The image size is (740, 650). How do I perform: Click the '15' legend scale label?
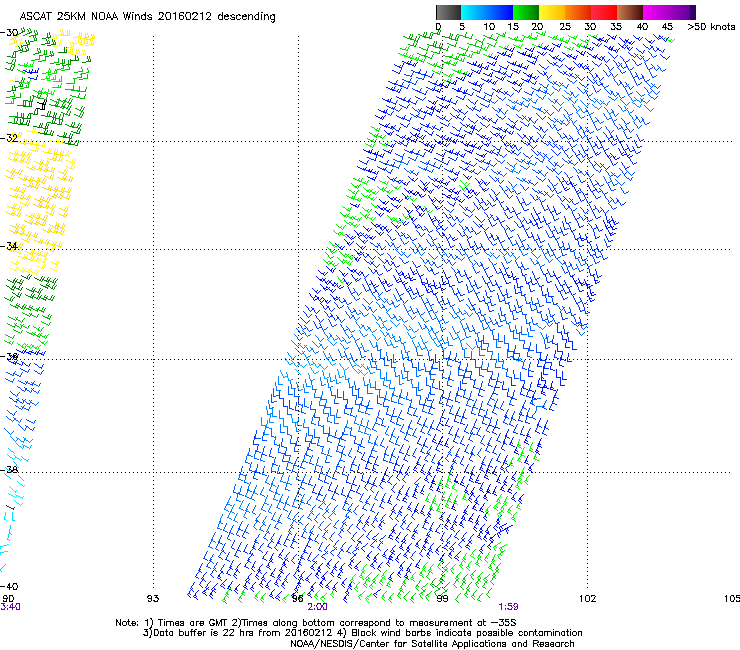(513, 27)
